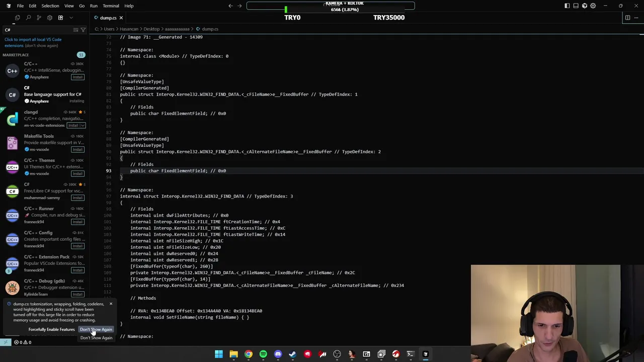Click Don't Show Again notification button
Screen dimensions: 644x362
coord(96,329)
